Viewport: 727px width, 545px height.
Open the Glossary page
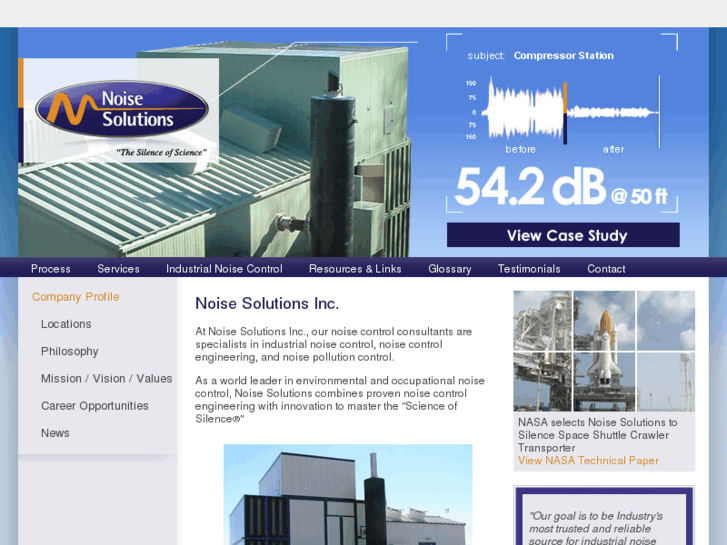click(x=450, y=269)
